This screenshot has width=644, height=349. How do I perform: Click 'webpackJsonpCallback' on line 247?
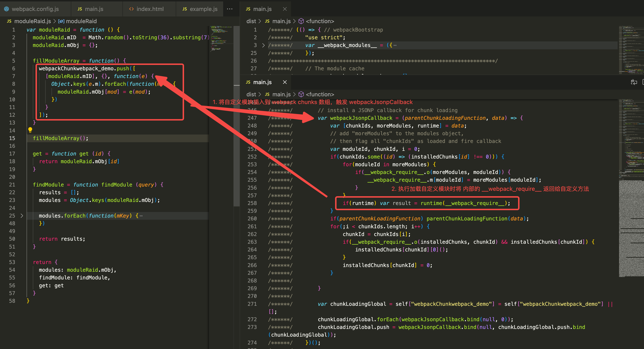[x=361, y=118]
